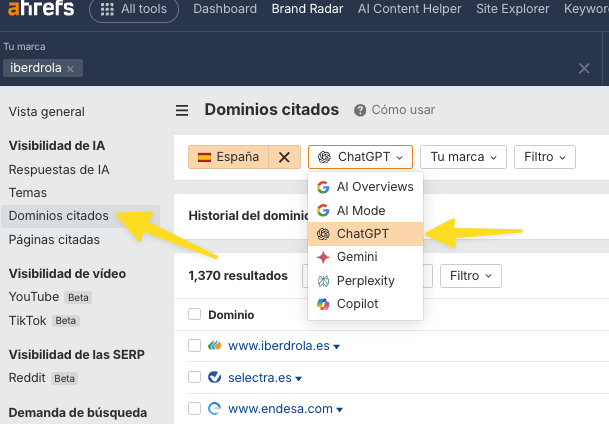
Task: Open www.endesa.com domain link
Action: pyautogui.click(x=280, y=409)
